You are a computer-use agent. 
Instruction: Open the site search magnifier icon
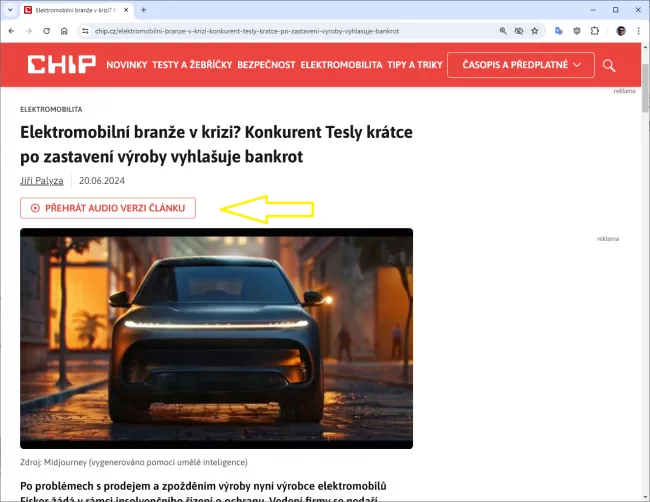[x=609, y=66]
